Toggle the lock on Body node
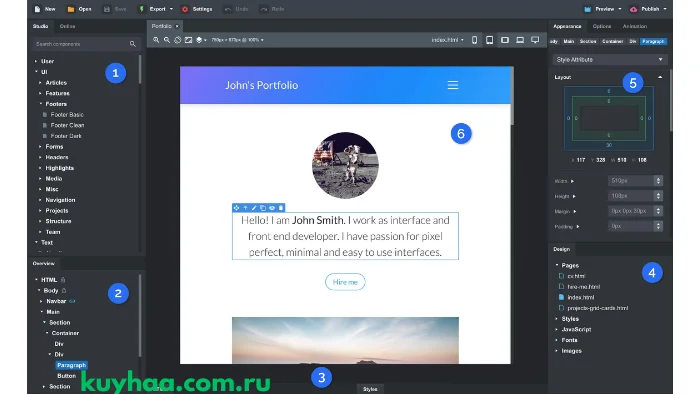Image resolution: width=700 pixels, height=394 pixels. pyautogui.click(x=64, y=290)
